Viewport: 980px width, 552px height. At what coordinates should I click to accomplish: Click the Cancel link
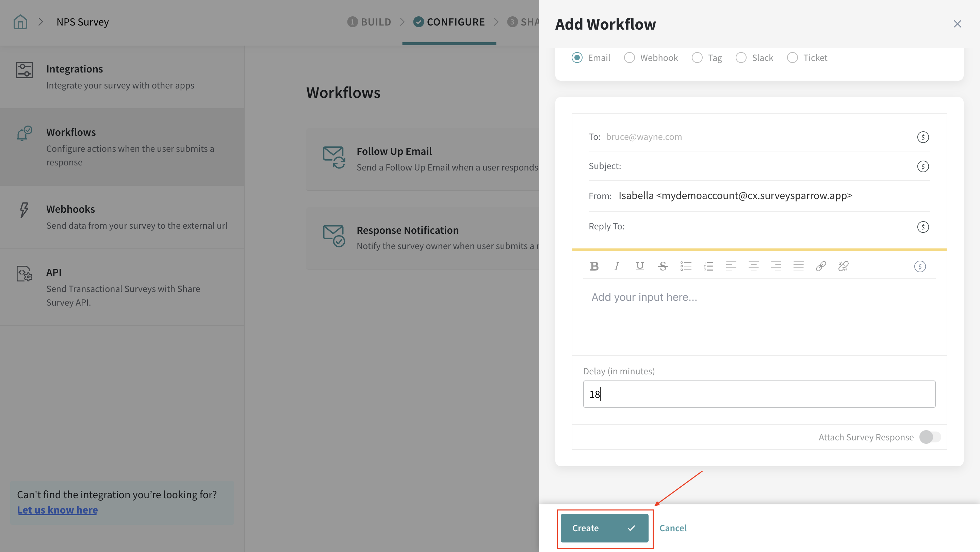click(x=673, y=528)
